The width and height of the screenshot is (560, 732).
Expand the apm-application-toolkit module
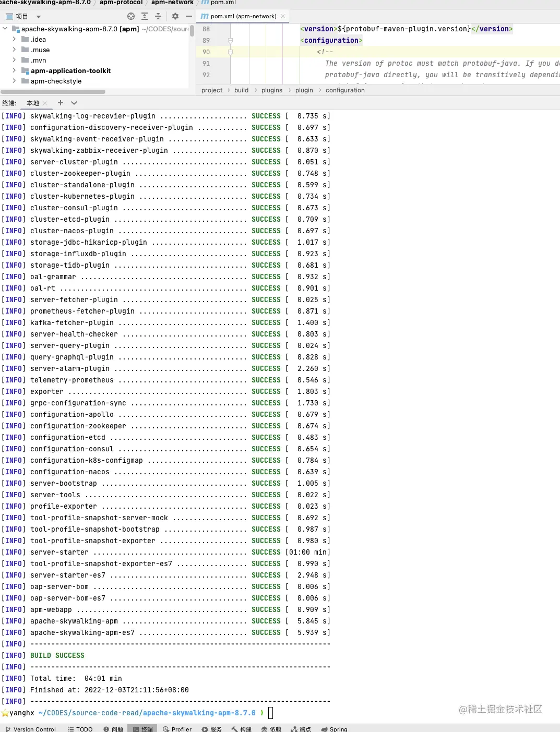14,70
